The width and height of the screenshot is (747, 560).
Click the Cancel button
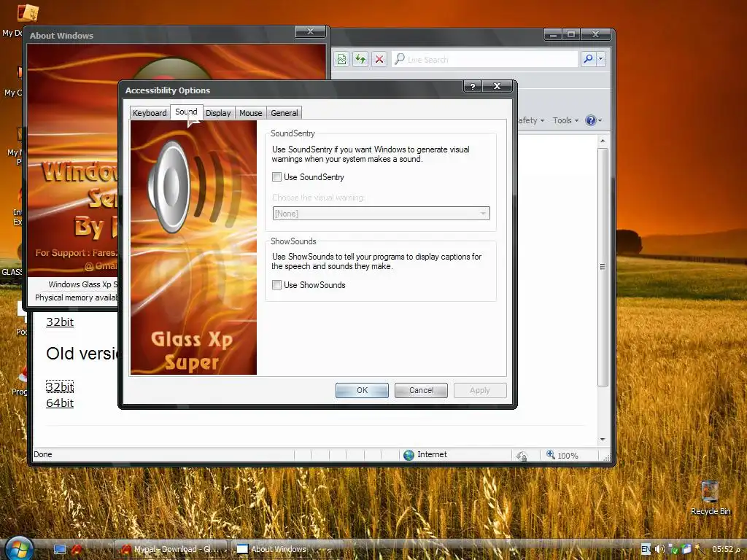point(421,391)
